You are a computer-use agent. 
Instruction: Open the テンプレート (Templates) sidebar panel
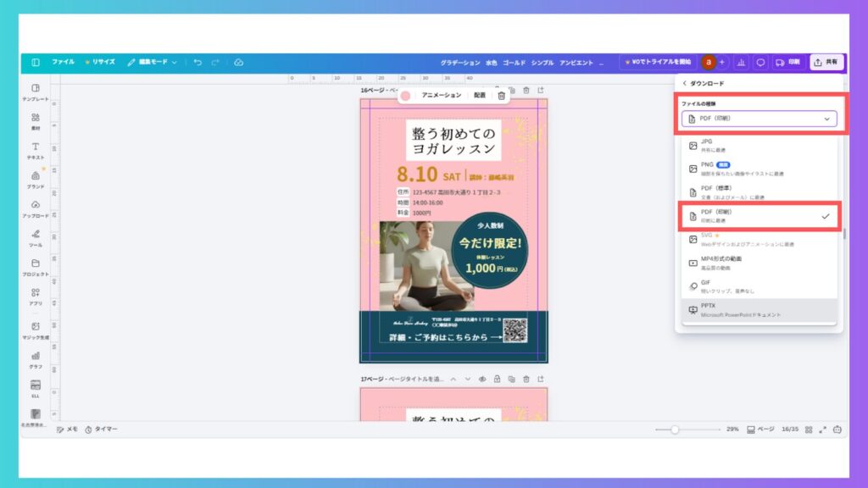36,91
